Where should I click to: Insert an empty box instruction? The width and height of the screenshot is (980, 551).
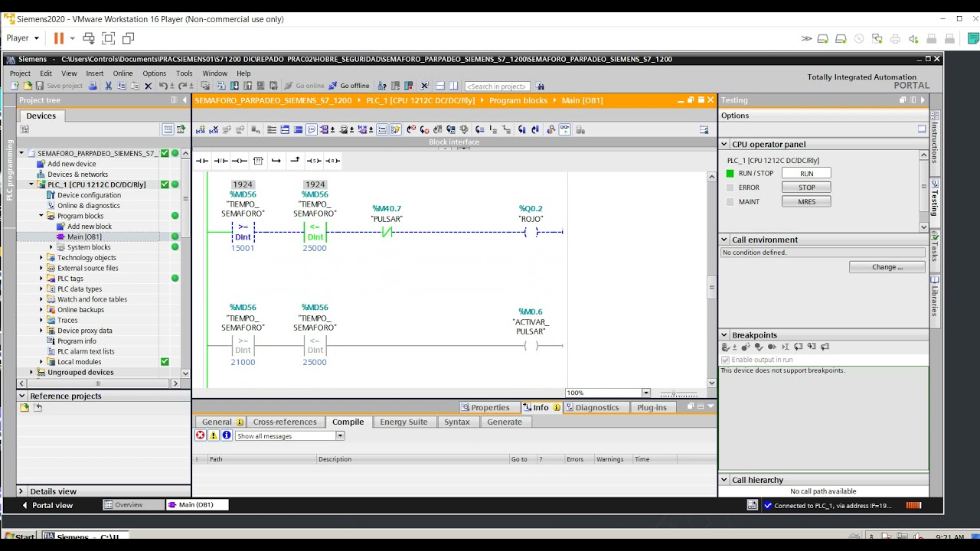258,161
